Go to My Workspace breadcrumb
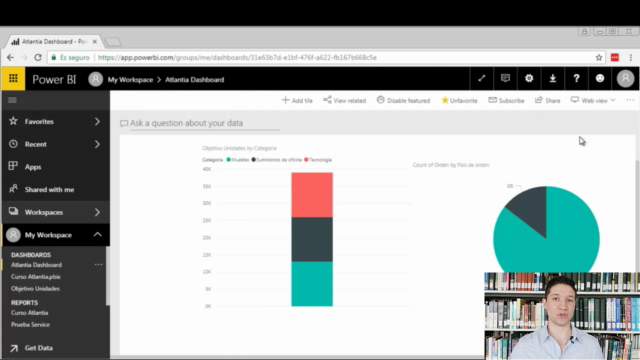The height and width of the screenshot is (360, 640). [130, 80]
